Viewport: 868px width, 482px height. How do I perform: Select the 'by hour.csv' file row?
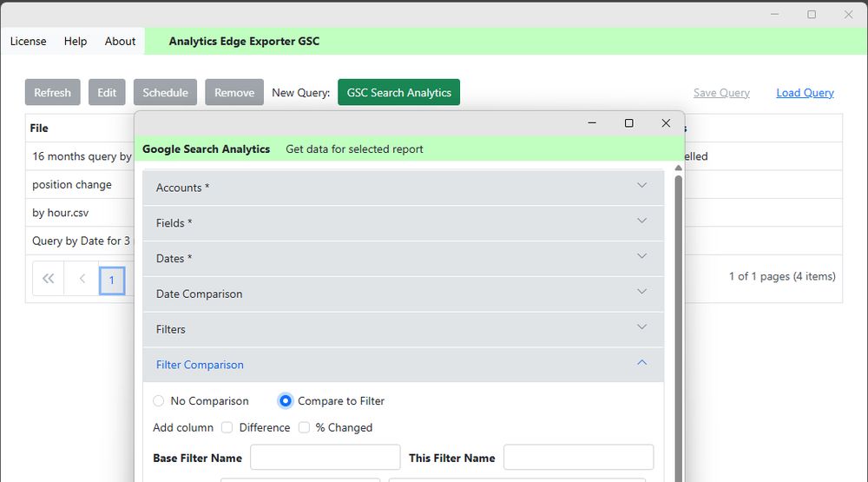80,214
